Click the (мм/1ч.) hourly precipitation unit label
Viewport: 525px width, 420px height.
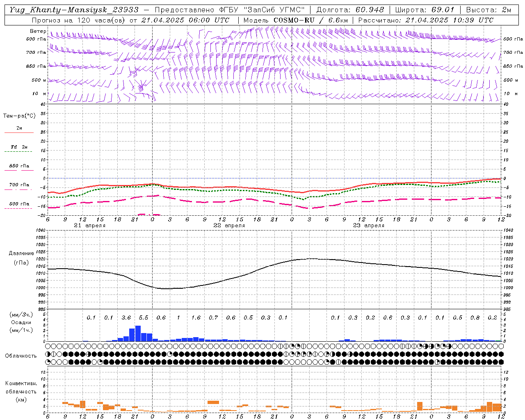21,330
